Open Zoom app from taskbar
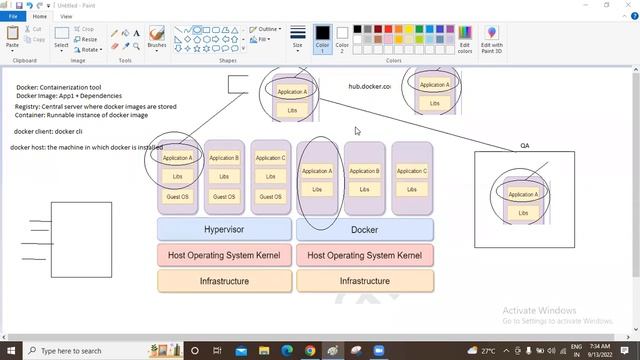The height and width of the screenshot is (360, 640). click(379, 351)
